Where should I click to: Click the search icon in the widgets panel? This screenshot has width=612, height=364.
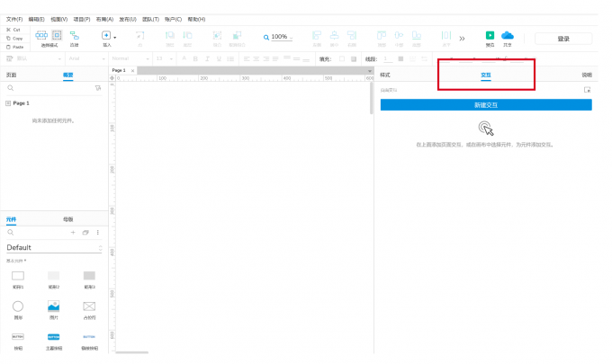[x=11, y=232]
